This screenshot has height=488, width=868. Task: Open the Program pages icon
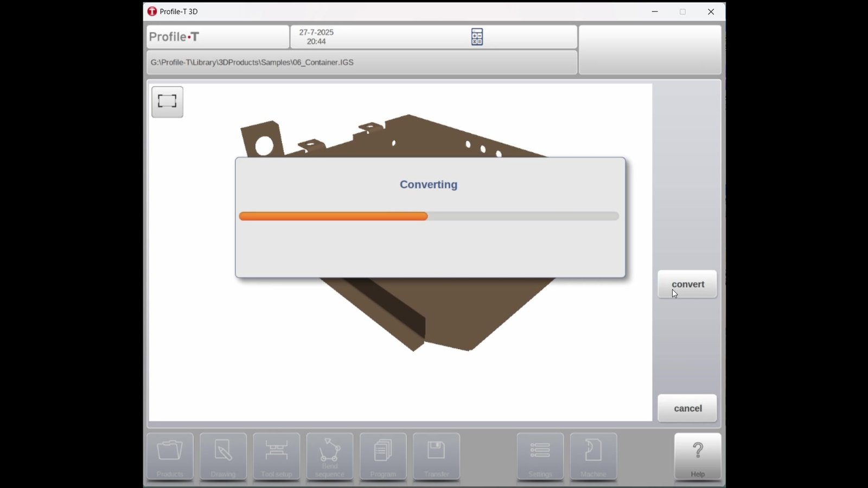tap(383, 457)
